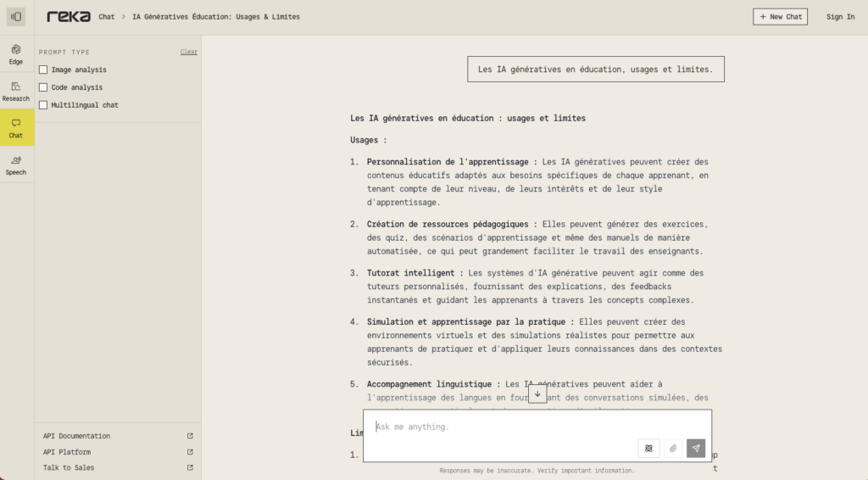868x480 pixels.
Task: Click the Reka logo
Action: (69, 17)
